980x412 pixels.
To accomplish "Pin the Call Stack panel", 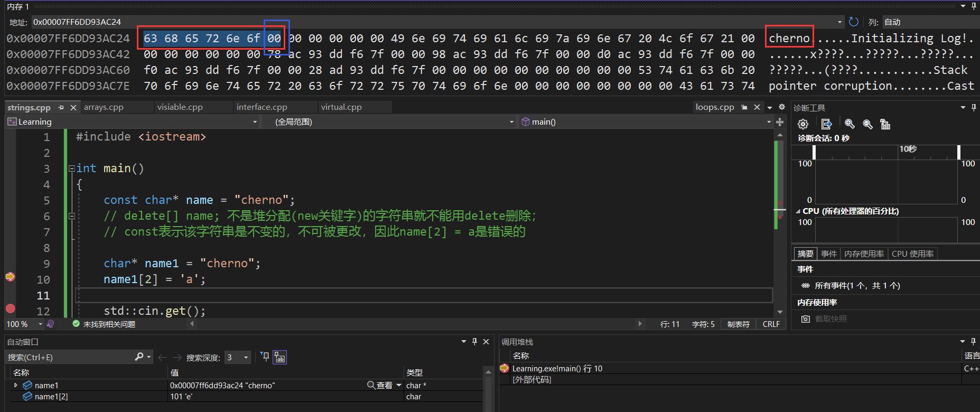I will (x=974, y=342).
